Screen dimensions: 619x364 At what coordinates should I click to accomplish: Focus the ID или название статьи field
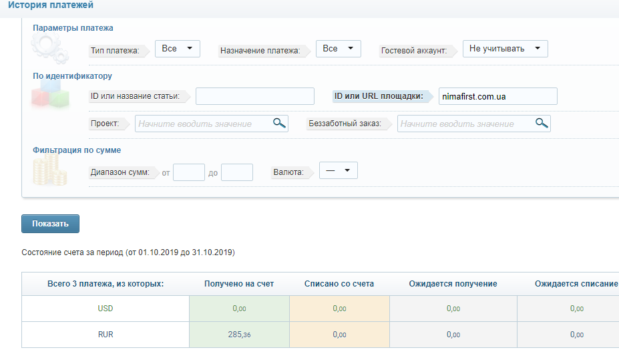(255, 96)
